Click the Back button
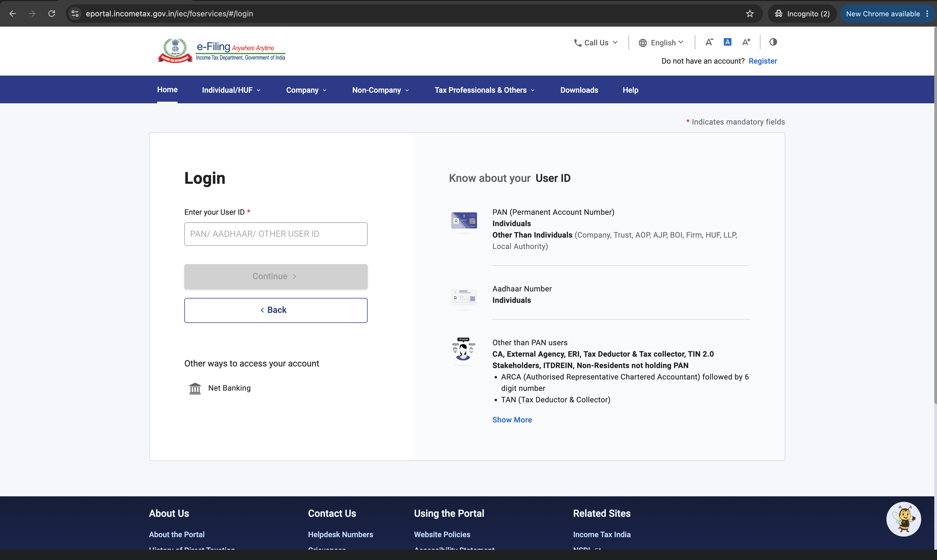937x560 pixels. click(275, 310)
